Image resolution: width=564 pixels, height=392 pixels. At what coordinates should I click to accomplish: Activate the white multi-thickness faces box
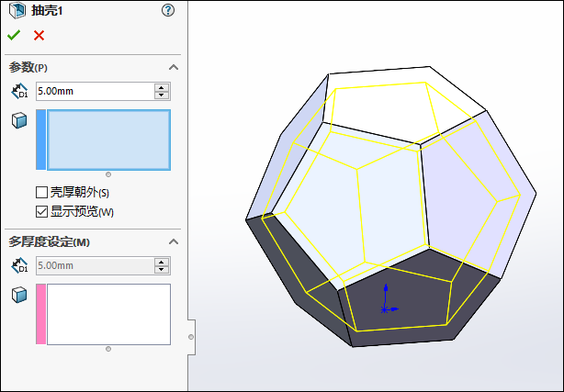tap(108, 314)
